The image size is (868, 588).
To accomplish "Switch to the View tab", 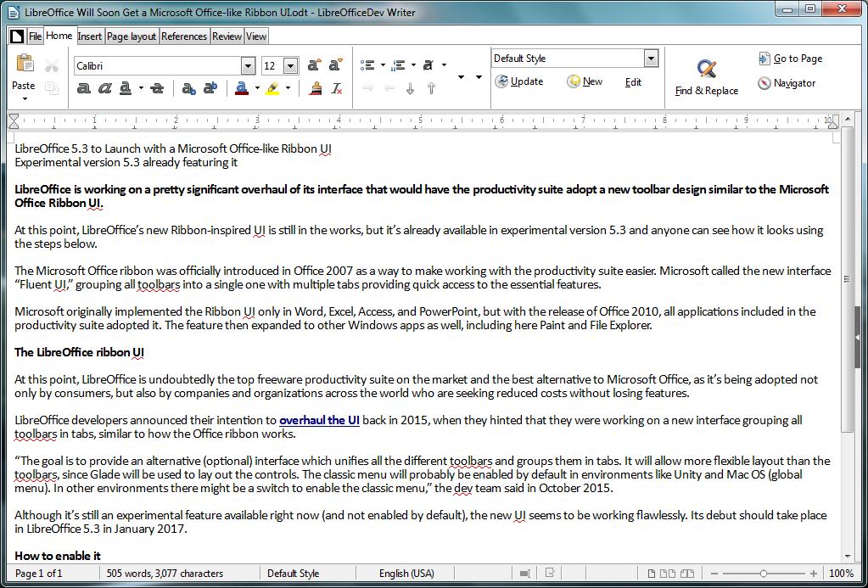I will pyautogui.click(x=256, y=36).
